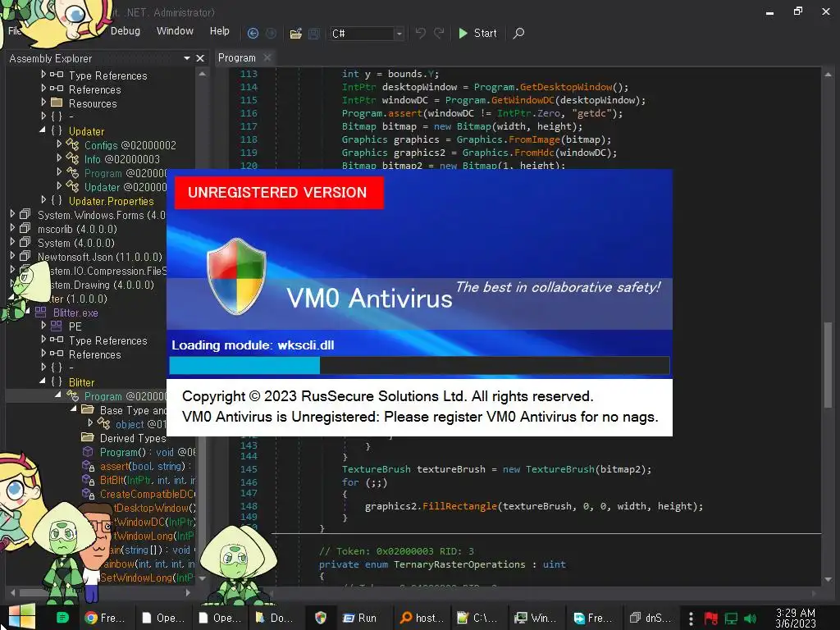Select Updater.Properties in the tree
The height and width of the screenshot is (630, 840).
tap(111, 201)
